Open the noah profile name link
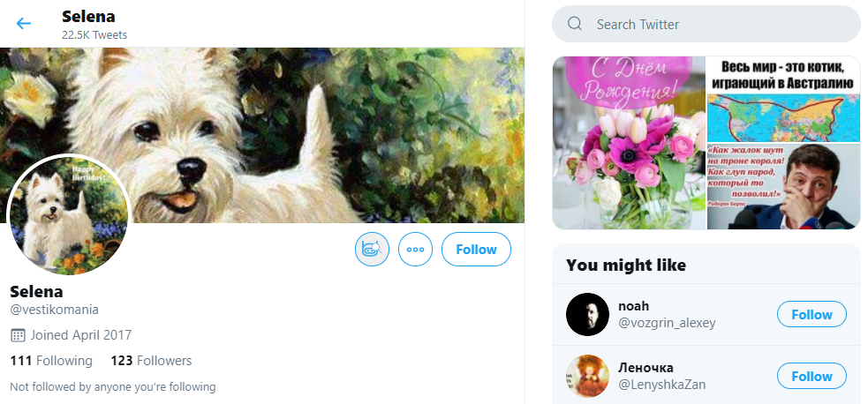The width and height of the screenshot is (868, 404). (x=634, y=306)
